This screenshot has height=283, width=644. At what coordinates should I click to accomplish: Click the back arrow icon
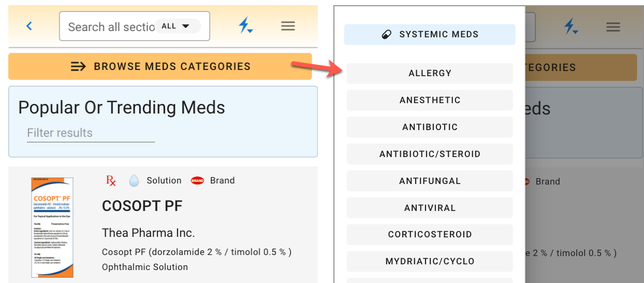tap(30, 26)
